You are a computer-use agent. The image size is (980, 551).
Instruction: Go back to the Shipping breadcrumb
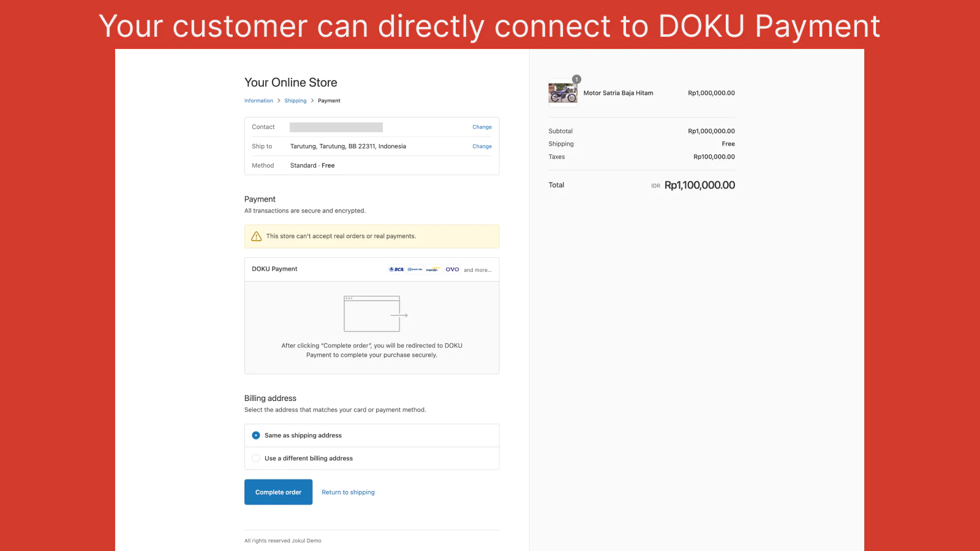point(295,101)
